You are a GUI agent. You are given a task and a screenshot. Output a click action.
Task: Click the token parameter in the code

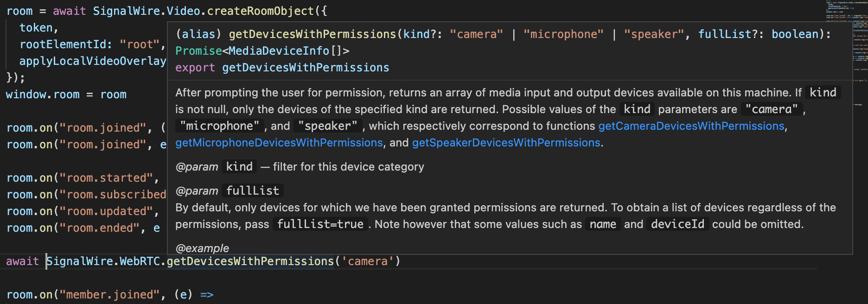pos(36,27)
